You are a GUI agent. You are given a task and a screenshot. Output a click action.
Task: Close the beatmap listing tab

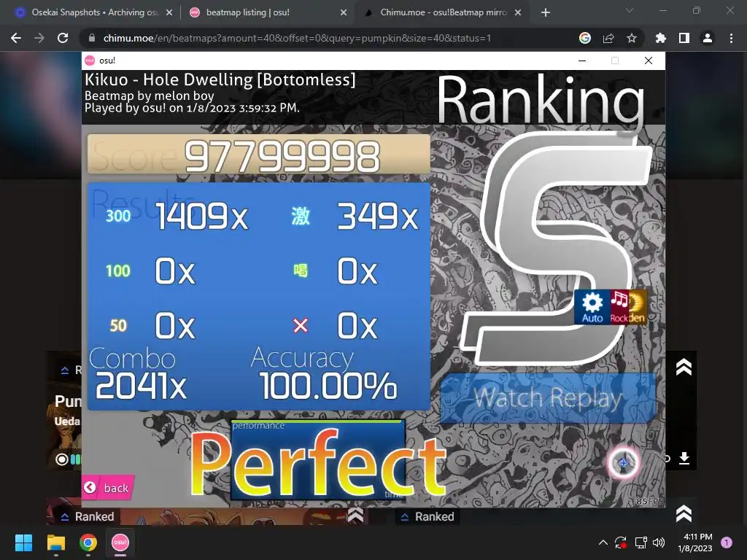click(x=344, y=12)
